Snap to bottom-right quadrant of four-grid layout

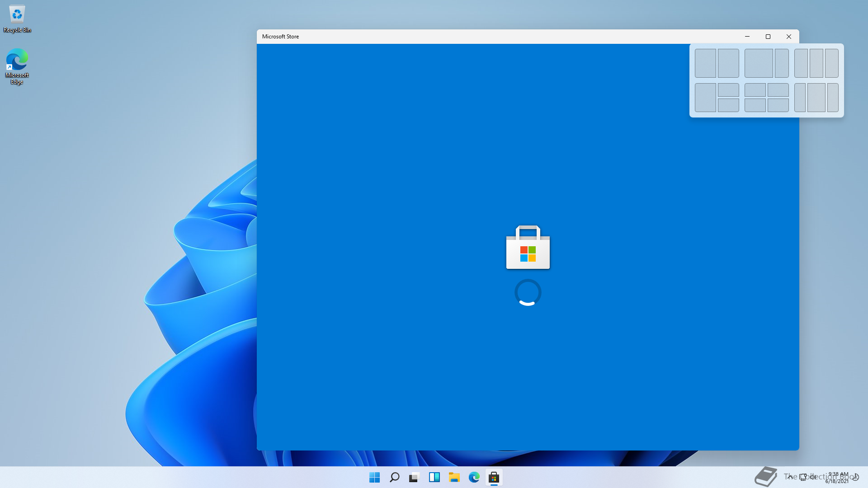click(x=778, y=105)
